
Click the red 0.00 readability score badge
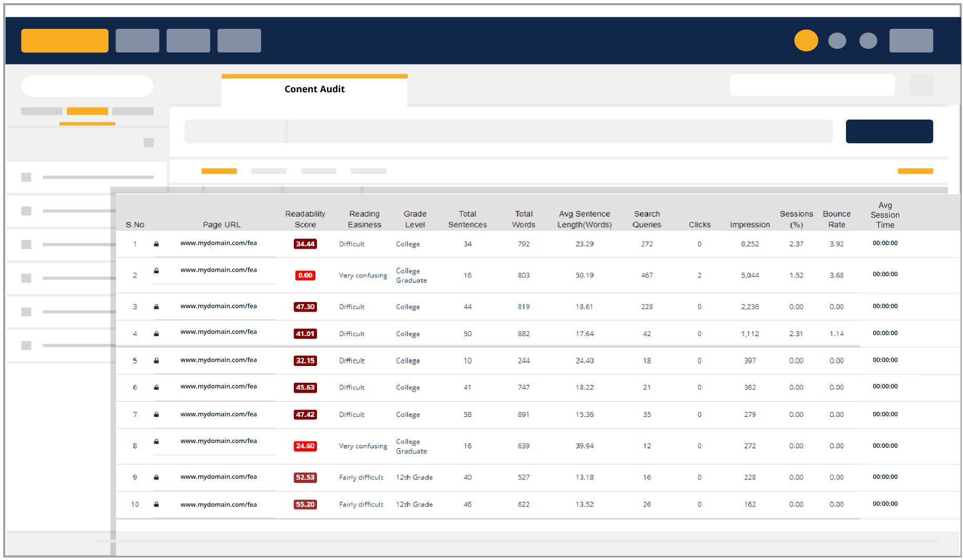pos(305,275)
